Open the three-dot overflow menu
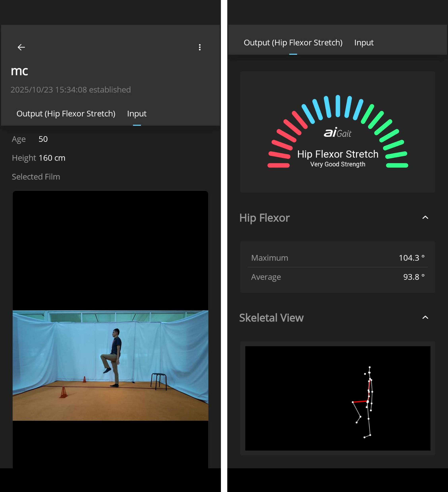The width and height of the screenshot is (448, 492). tap(200, 47)
